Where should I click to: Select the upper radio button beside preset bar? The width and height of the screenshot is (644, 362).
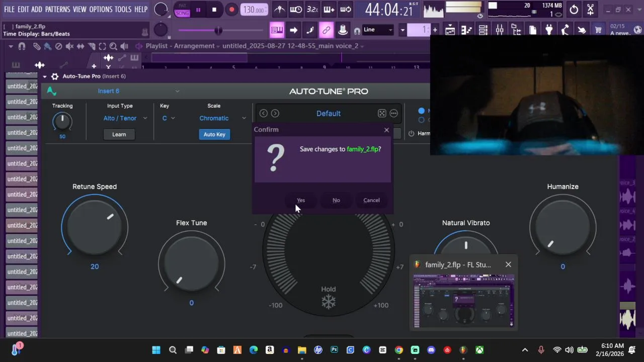pos(422,111)
